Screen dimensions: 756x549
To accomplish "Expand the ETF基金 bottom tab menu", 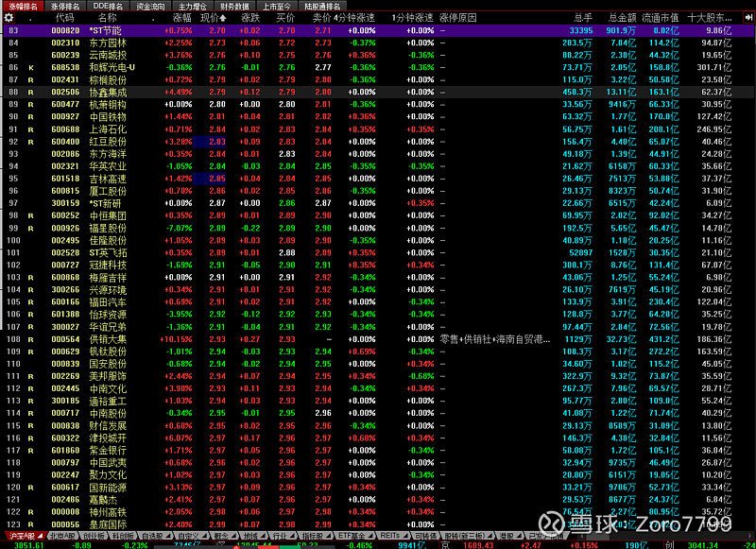I will pos(371,536).
